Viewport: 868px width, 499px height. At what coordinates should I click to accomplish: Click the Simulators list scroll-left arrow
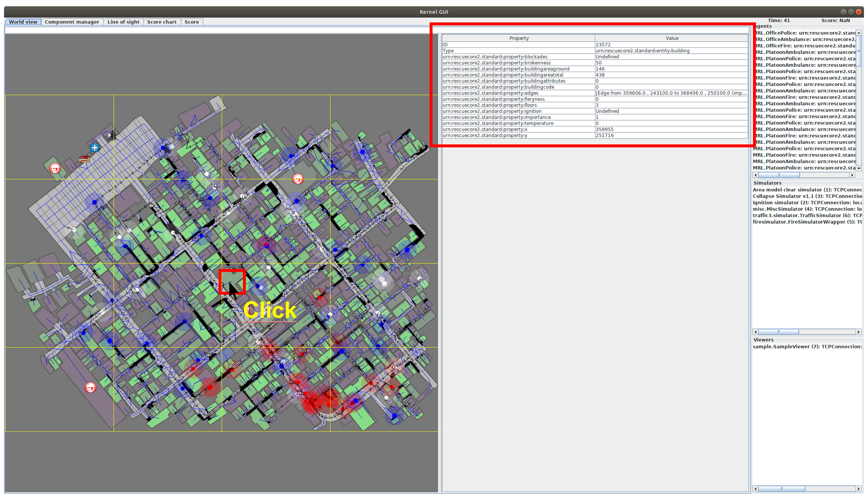click(x=756, y=332)
